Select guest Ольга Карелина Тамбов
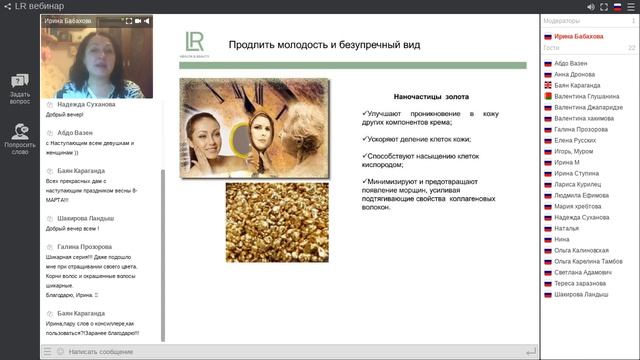The image size is (640, 360). coord(588,262)
